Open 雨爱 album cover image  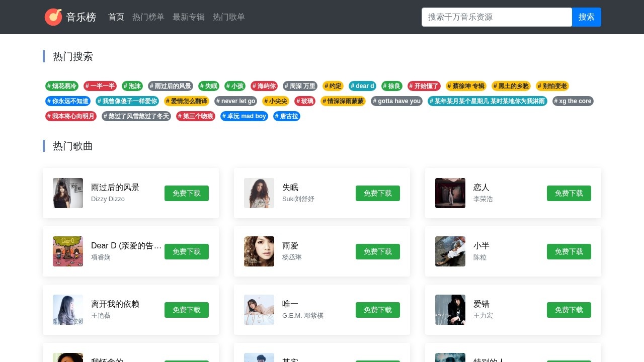click(x=259, y=251)
